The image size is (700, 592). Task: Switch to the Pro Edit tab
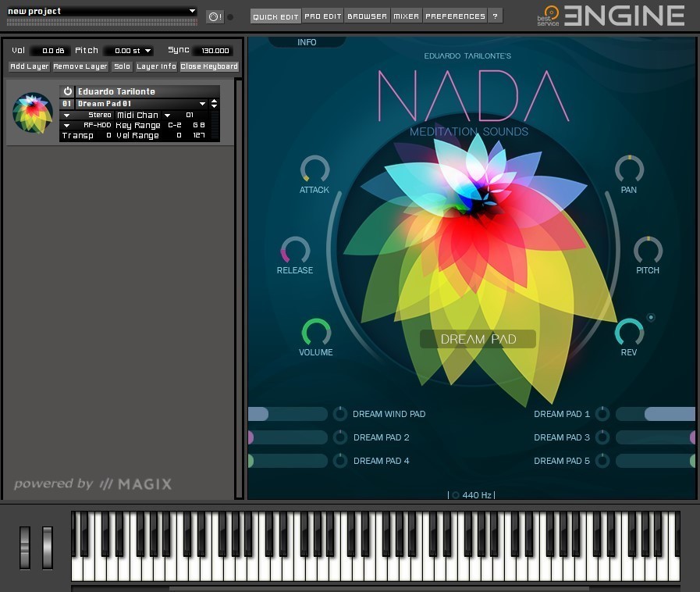323,16
